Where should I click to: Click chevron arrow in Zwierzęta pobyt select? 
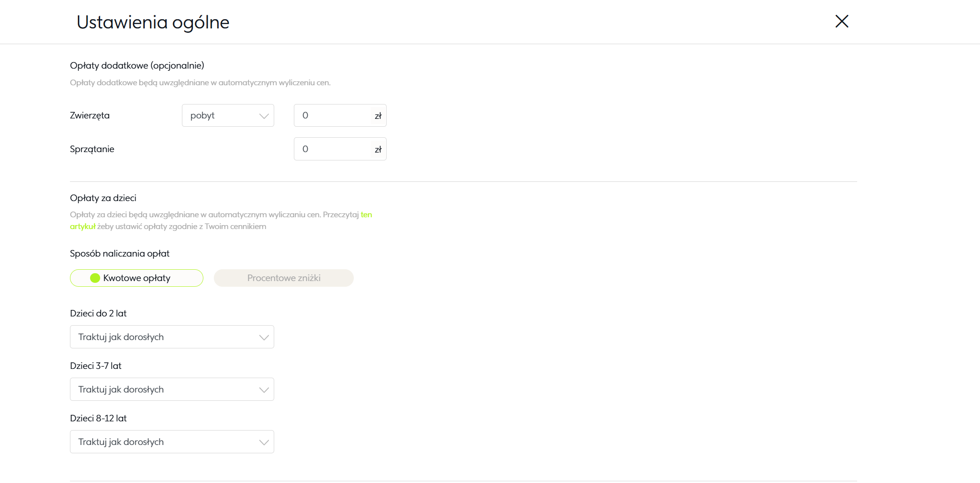click(264, 116)
